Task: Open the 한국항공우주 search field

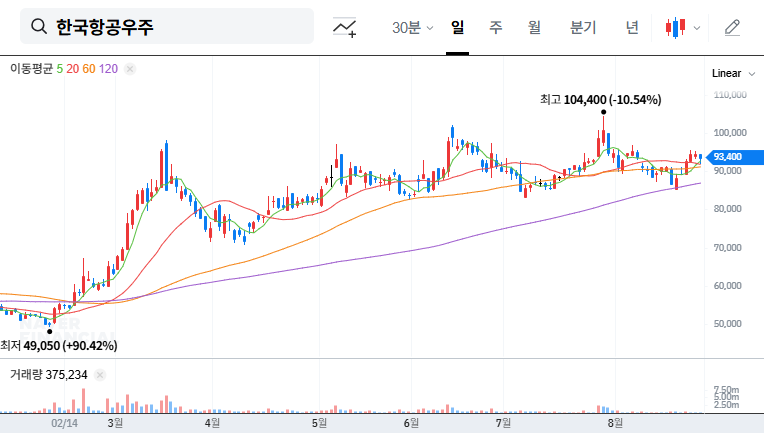Action: tap(167, 26)
